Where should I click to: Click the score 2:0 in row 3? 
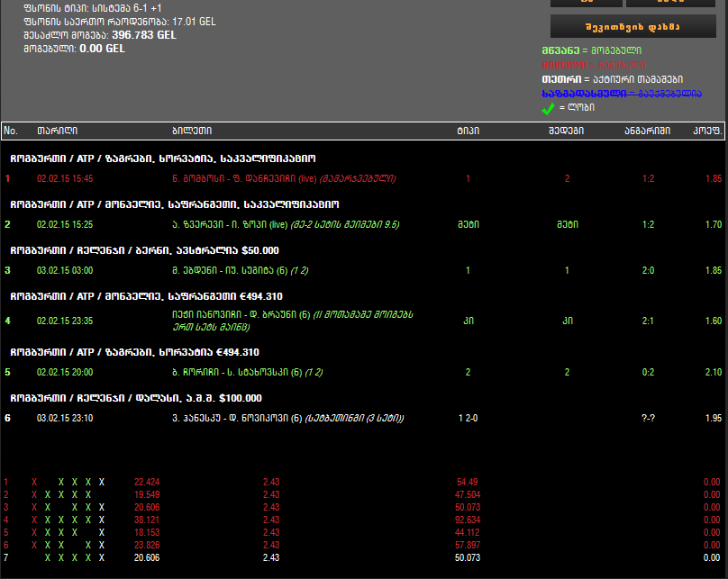[x=648, y=270]
